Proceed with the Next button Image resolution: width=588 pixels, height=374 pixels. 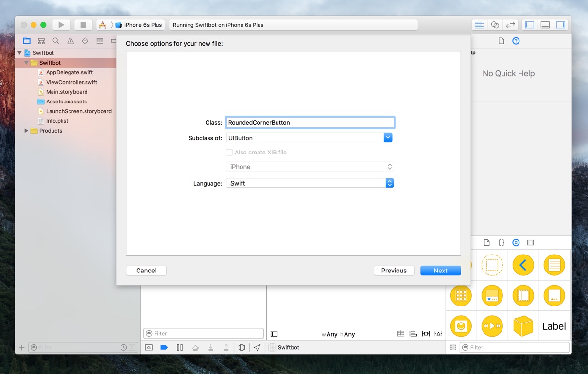(440, 271)
